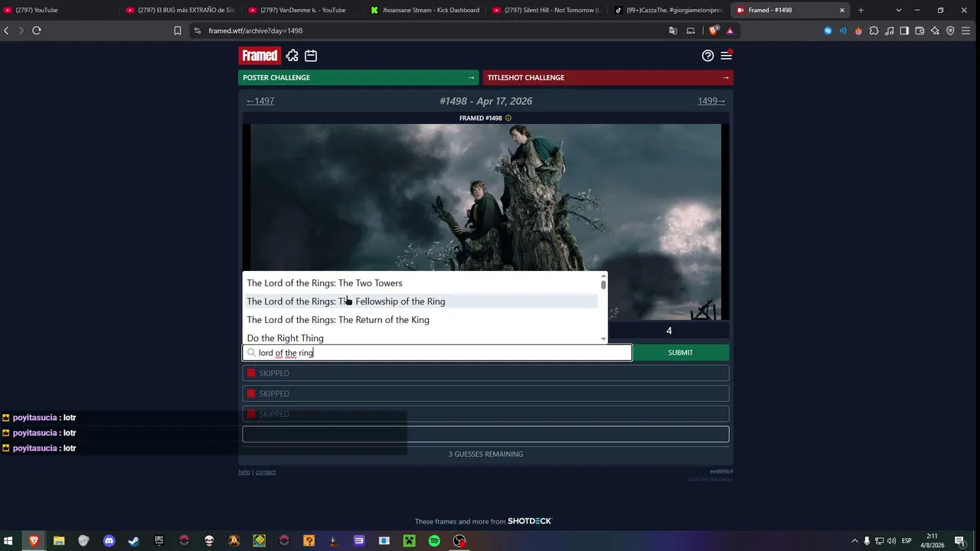Screen dimensions: 980x551
Task: Open the Leo AI sparkle icon
Action: [x=935, y=31]
